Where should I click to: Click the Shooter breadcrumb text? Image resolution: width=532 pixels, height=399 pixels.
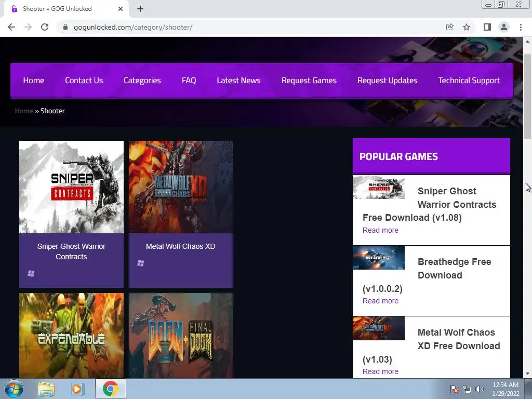[x=52, y=111]
